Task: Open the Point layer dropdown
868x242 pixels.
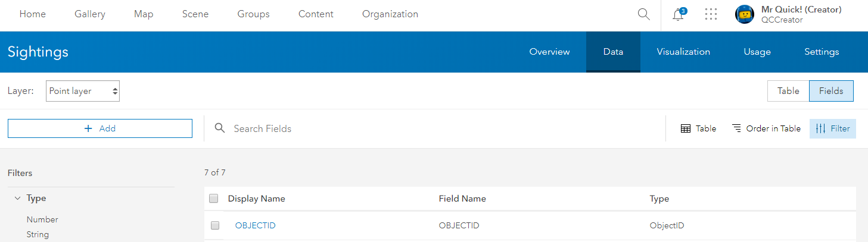Action: tap(83, 92)
